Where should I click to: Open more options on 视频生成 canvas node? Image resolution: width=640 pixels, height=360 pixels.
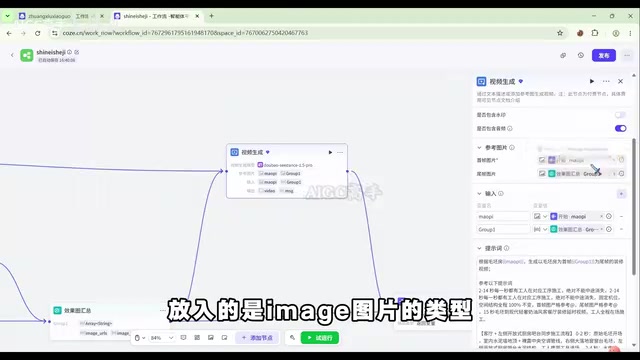pyautogui.click(x=340, y=152)
